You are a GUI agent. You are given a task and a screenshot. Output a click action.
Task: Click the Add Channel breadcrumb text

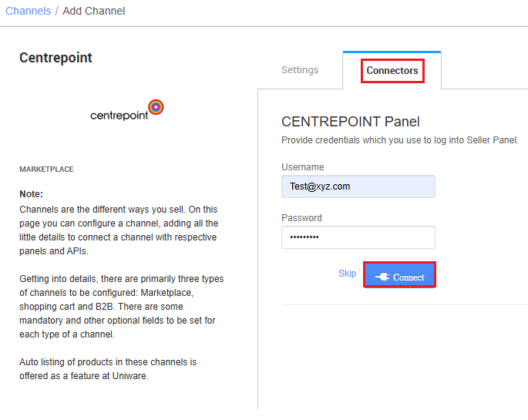93,11
